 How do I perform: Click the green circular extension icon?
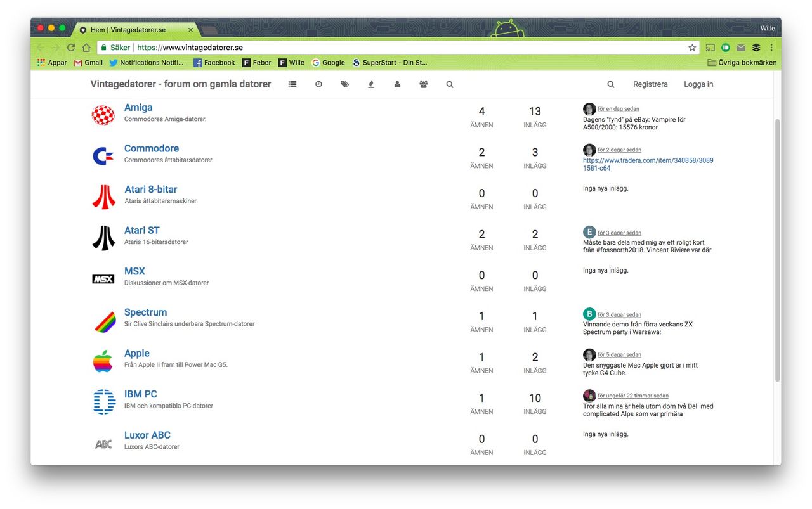[726, 48]
